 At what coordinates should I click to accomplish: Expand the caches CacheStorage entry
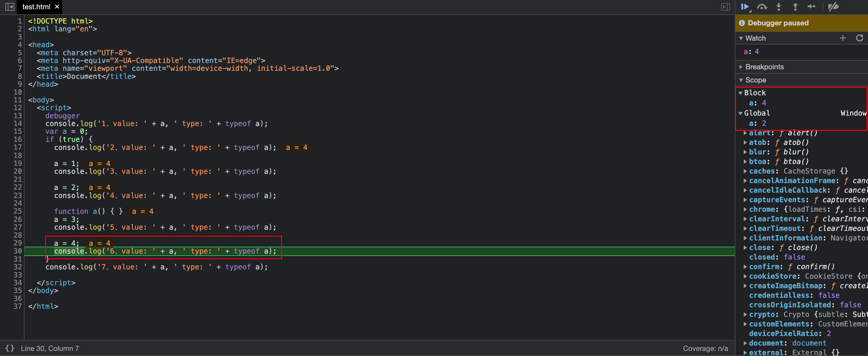[745, 171]
